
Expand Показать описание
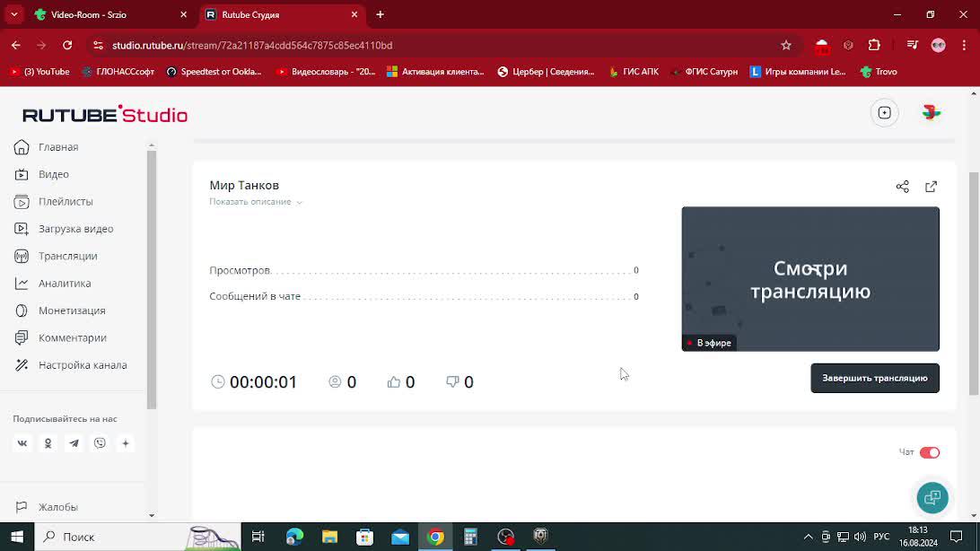click(256, 202)
